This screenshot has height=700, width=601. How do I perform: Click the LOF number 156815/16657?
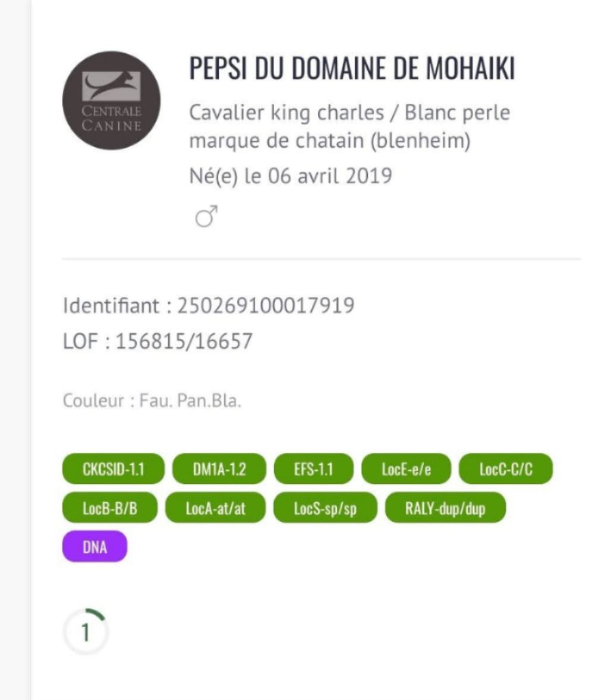[184, 340]
